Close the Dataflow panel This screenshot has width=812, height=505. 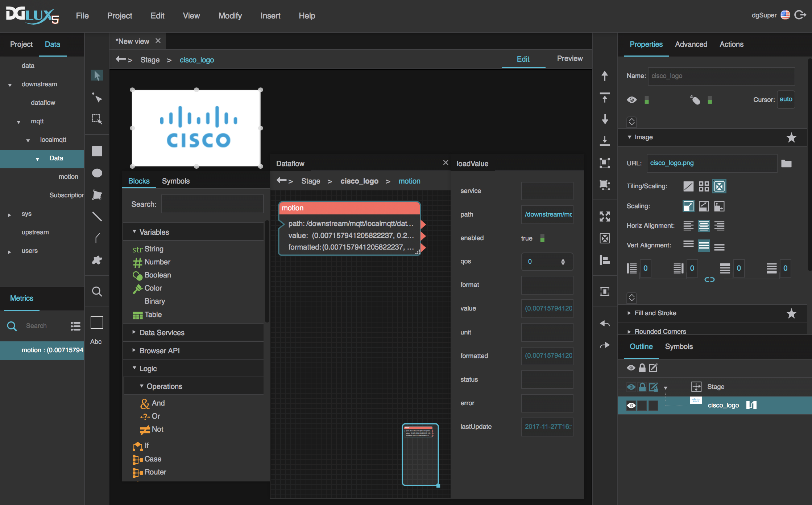click(446, 163)
